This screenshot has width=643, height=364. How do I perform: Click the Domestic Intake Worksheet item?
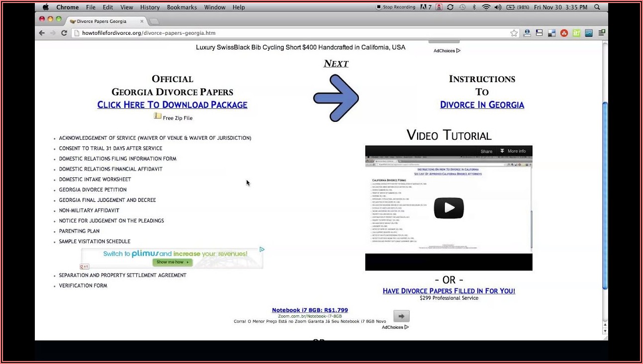coord(95,179)
